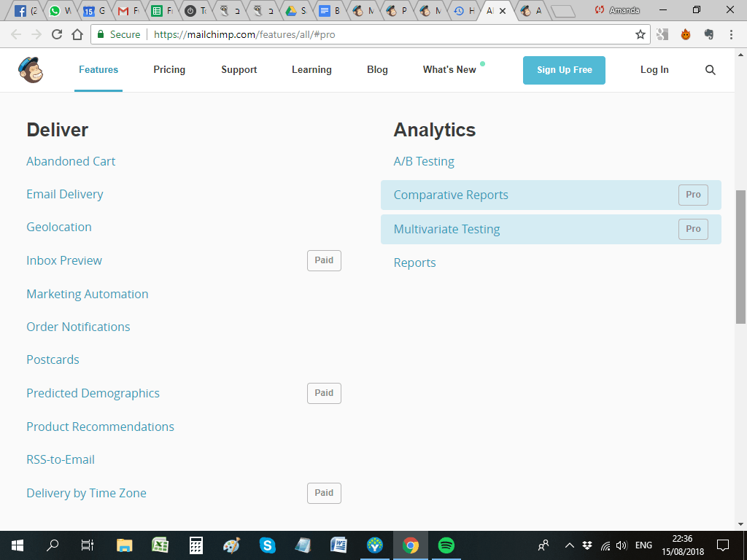747x560 pixels.
Task: Click the Mailchimp Freddie logo
Action: (x=31, y=70)
